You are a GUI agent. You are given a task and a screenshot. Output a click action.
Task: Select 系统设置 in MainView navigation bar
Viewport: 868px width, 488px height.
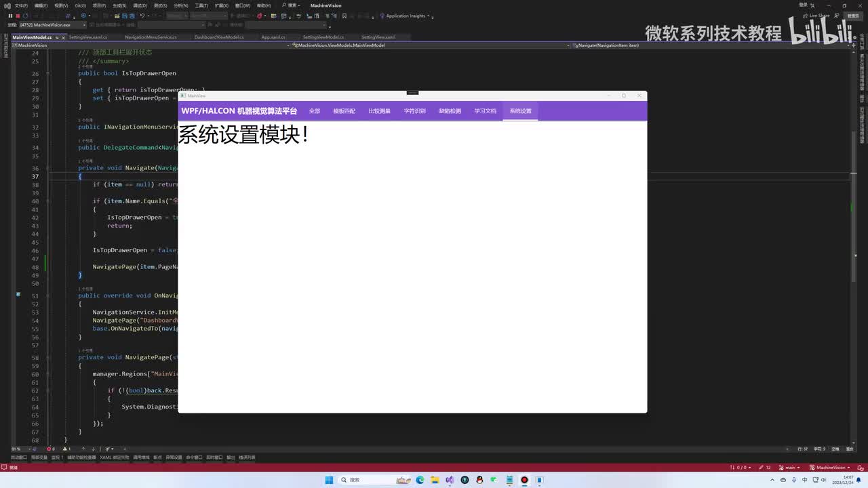pos(520,111)
